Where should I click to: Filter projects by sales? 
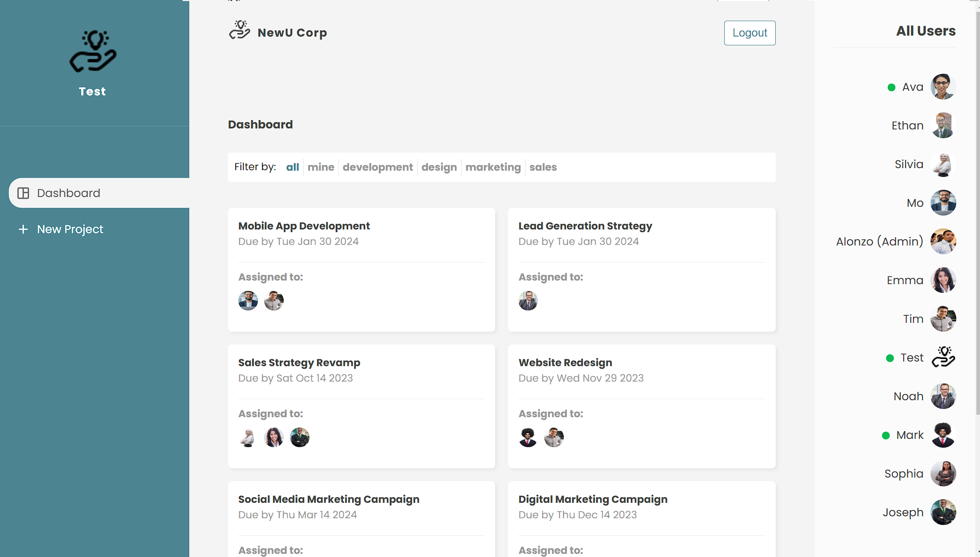(543, 167)
